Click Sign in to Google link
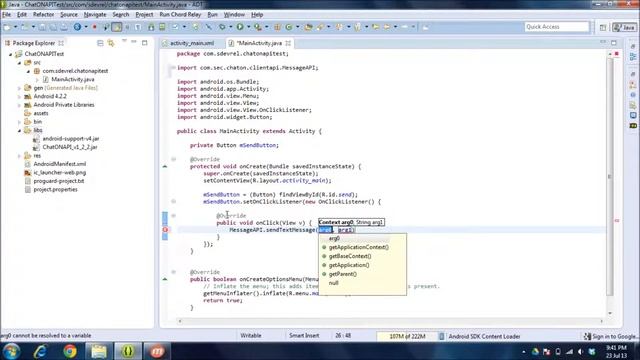 click(x=611, y=336)
